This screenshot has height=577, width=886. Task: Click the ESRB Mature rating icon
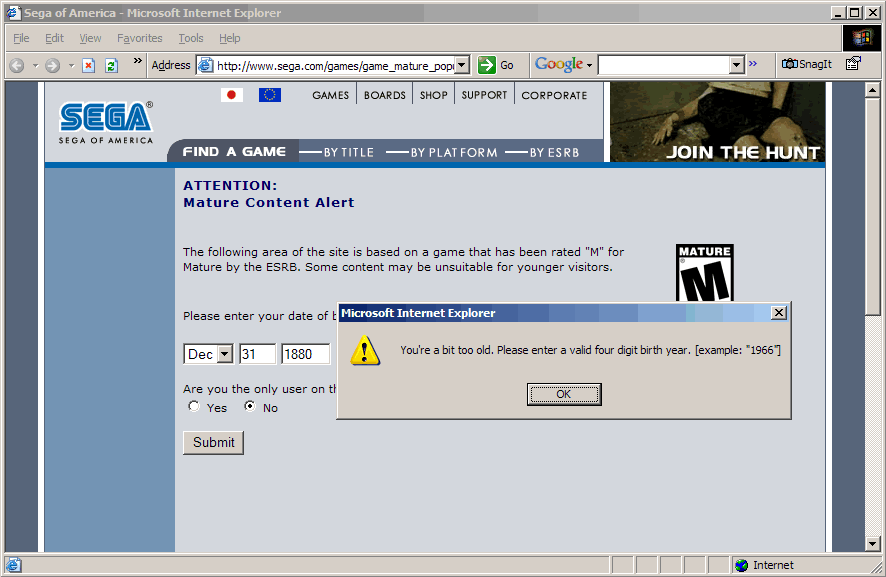point(705,273)
